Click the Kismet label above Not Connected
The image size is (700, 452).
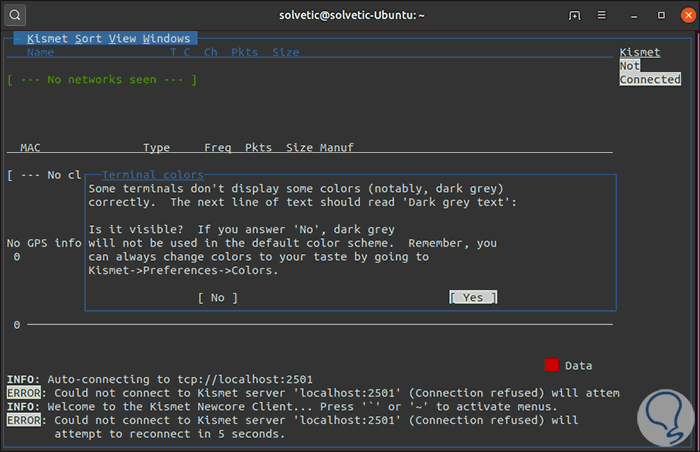click(x=640, y=52)
